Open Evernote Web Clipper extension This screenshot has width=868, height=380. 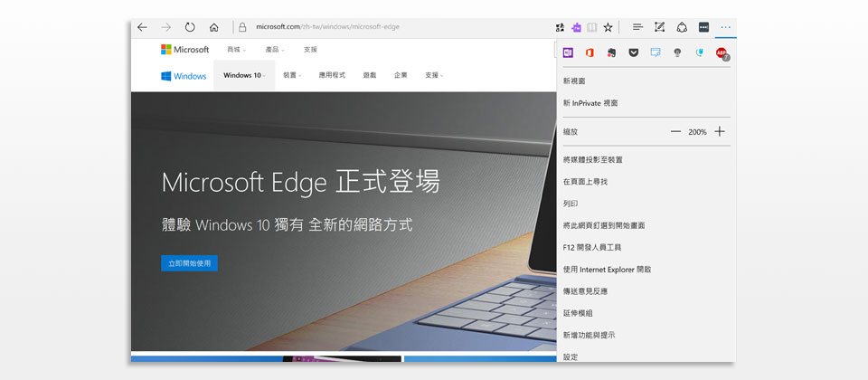pyautogui.click(x=612, y=52)
